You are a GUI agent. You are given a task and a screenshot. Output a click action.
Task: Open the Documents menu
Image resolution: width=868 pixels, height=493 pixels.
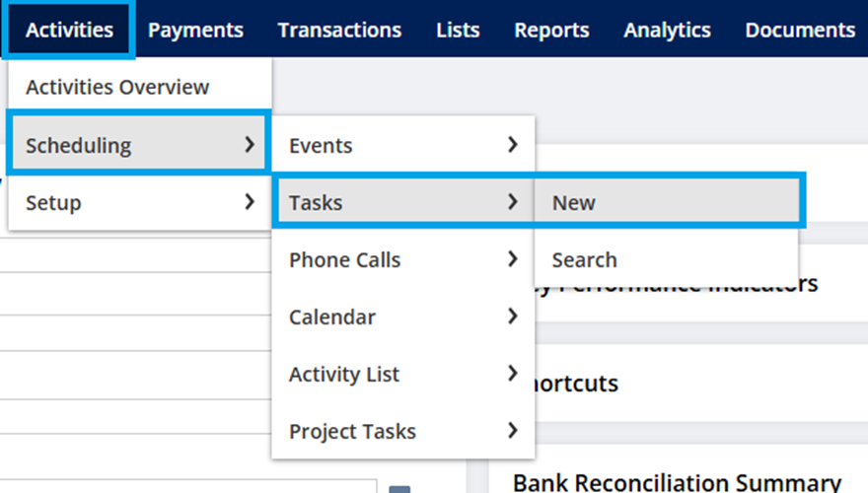[x=800, y=30]
